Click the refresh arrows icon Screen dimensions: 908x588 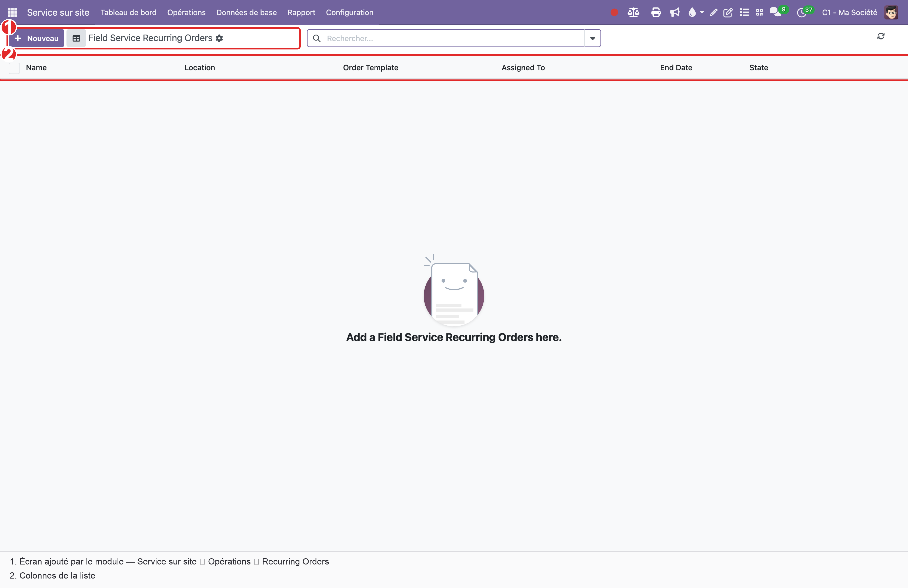881,36
